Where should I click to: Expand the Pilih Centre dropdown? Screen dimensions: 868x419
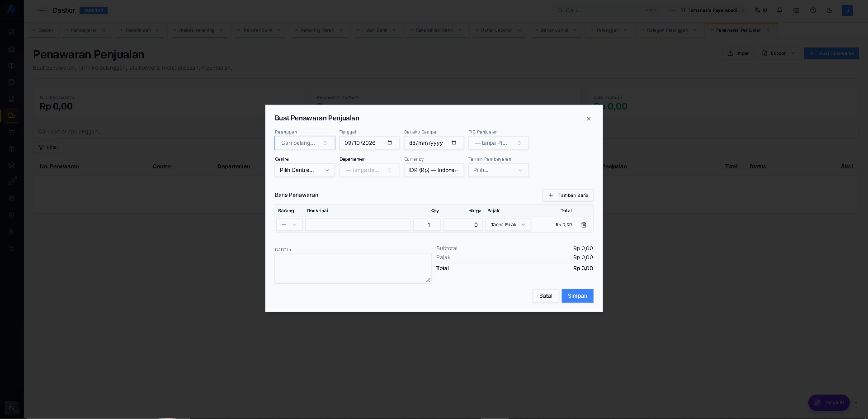click(x=305, y=170)
